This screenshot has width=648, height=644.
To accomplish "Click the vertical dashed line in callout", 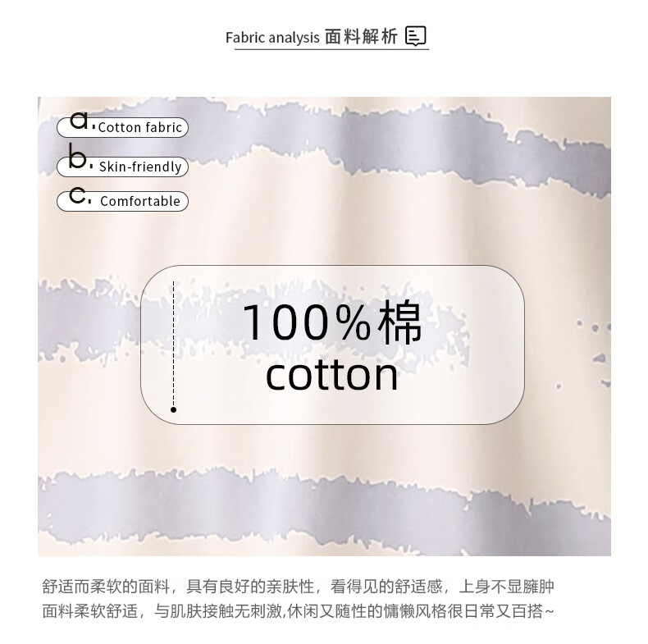I will click(174, 344).
